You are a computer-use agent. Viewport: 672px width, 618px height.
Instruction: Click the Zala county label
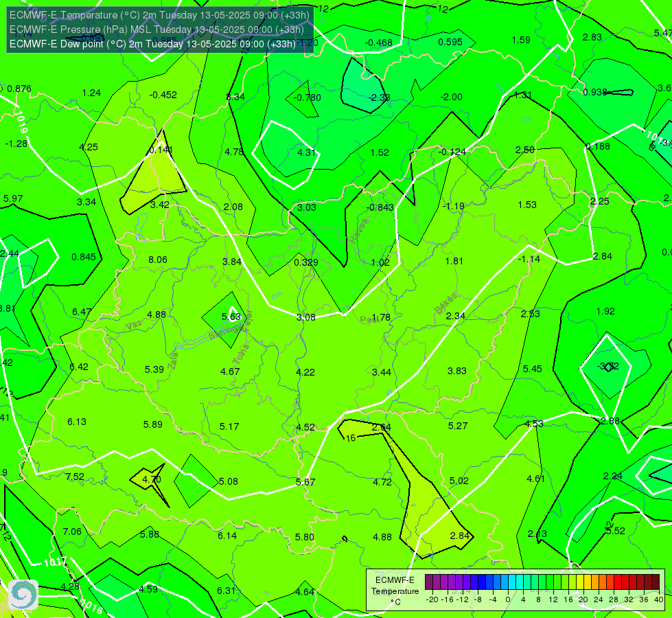(x=173, y=360)
